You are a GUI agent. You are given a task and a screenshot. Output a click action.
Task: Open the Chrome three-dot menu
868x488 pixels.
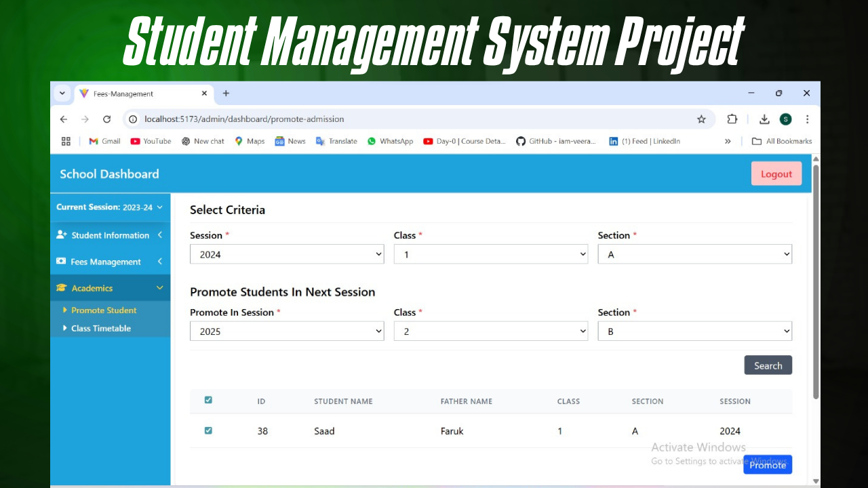(808, 119)
